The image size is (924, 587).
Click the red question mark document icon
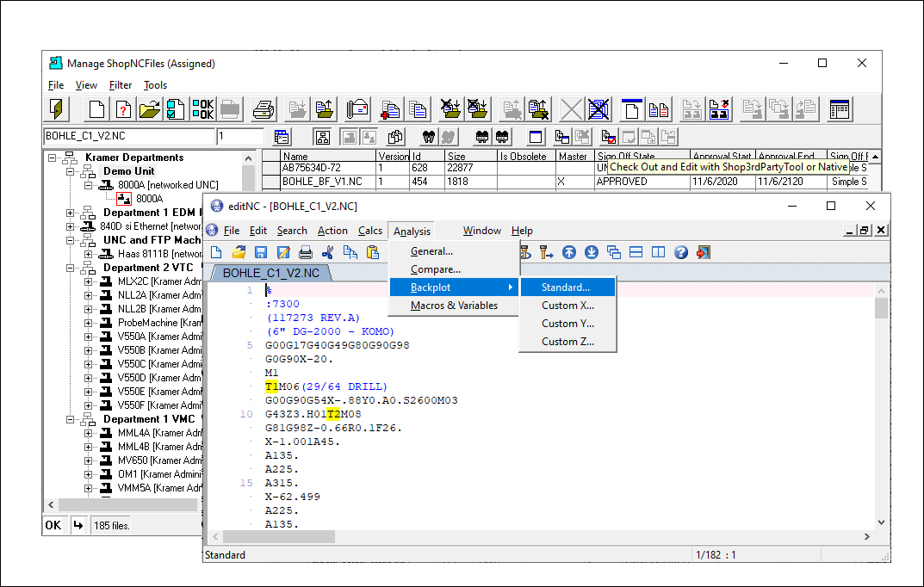pos(123,109)
